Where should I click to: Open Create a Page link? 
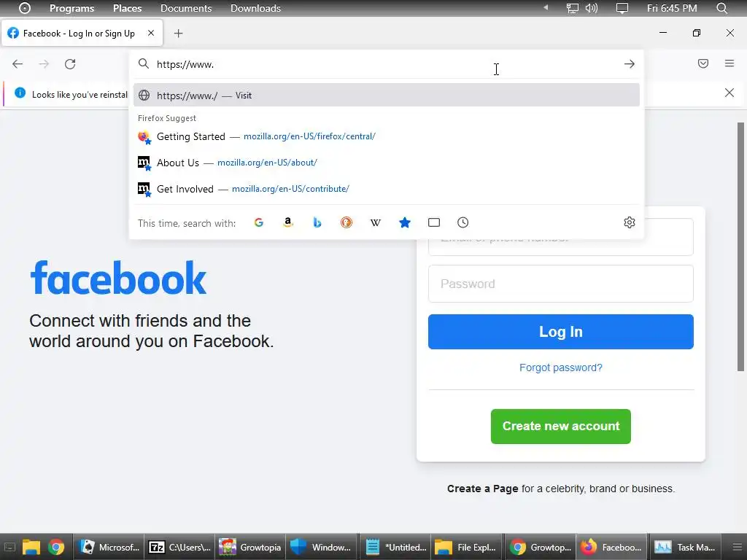pyautogui.click(x=483, y=489)
